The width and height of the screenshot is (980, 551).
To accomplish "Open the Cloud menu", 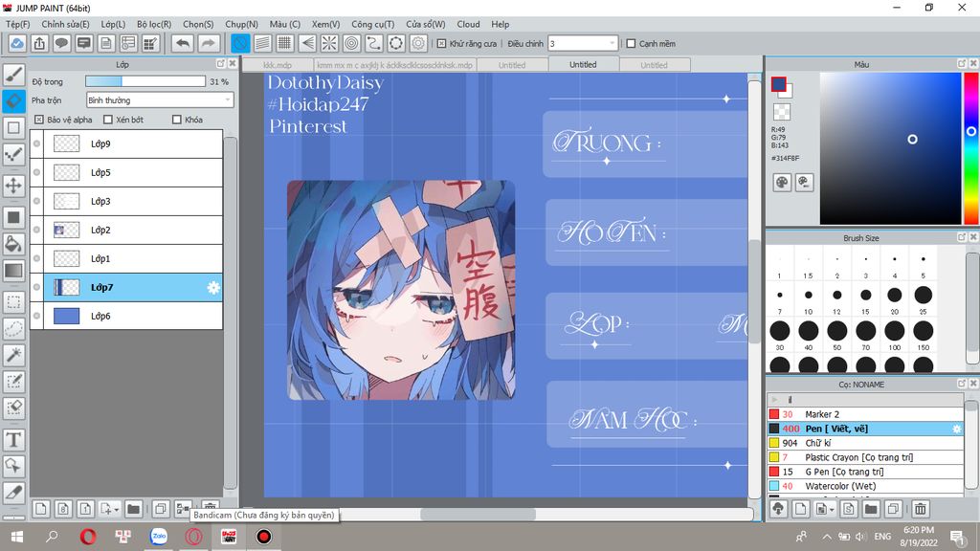I will pyautogui.click(x=468, y=24).
